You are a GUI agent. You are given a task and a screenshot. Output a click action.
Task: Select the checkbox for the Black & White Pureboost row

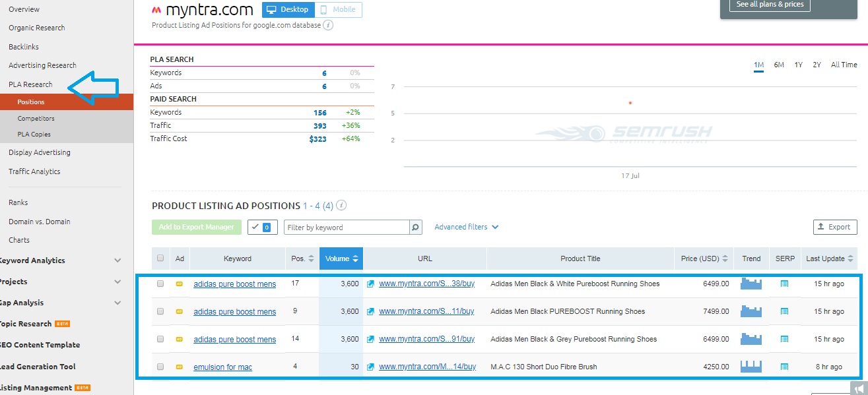pos(160,284)
